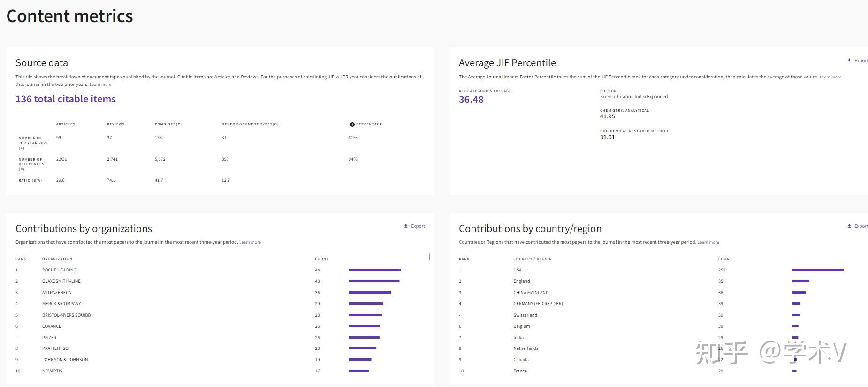The image size is (868, 387).
Task: Click the ROCHE HOLDING count bar
Action: pyautogui.click(x=374, y=270)
